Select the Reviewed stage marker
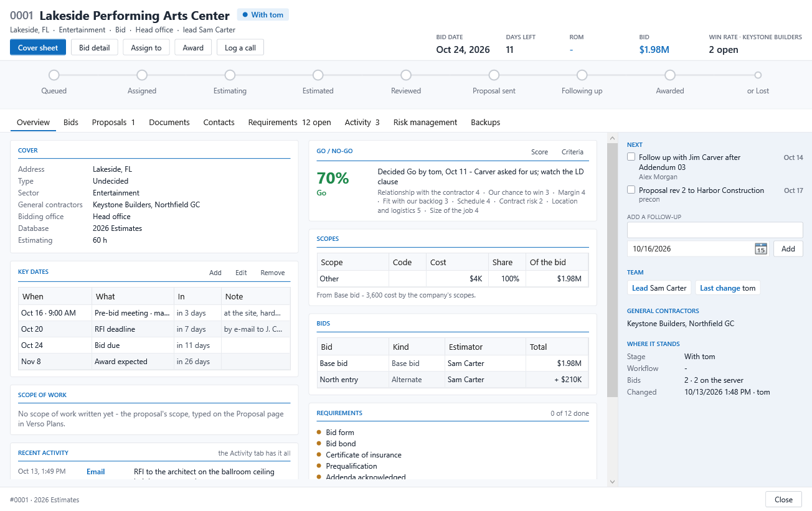The image size is (812, 511). tap(406, 75)
